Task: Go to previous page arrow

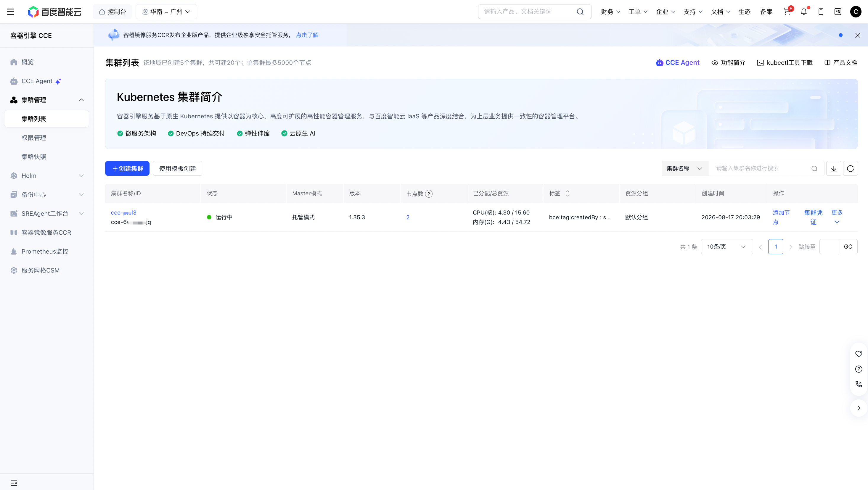Action: pyautogui.click(x=761, y=247)
